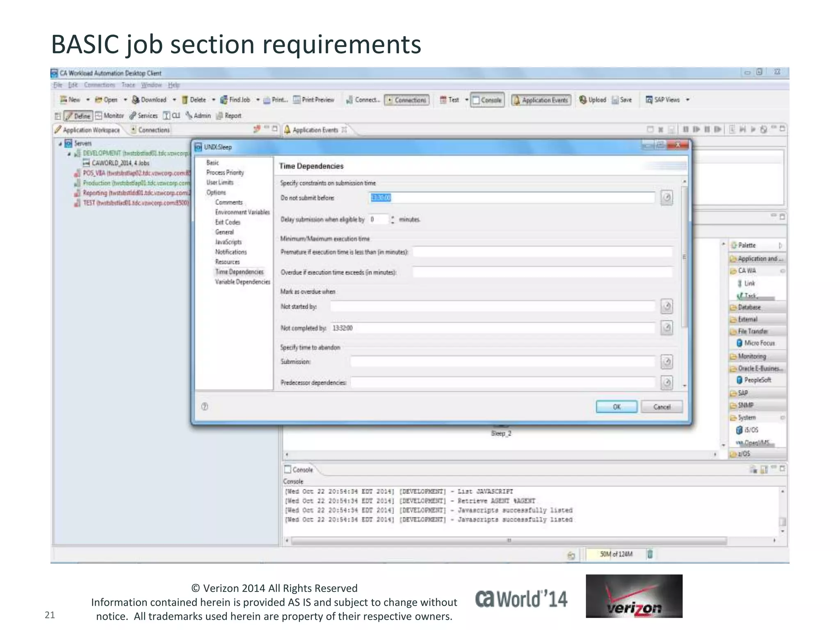Run garbage collector trash icon
The height and width of the screenshot is (630, 840).
650,554
